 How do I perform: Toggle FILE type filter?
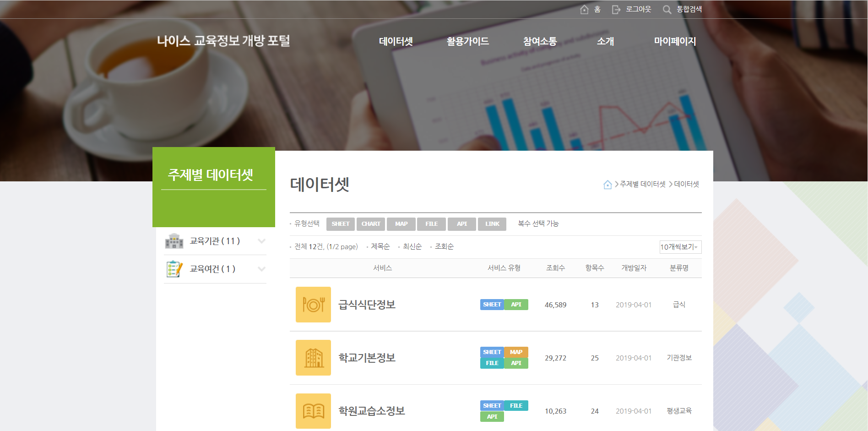click(x=432, y=224)
